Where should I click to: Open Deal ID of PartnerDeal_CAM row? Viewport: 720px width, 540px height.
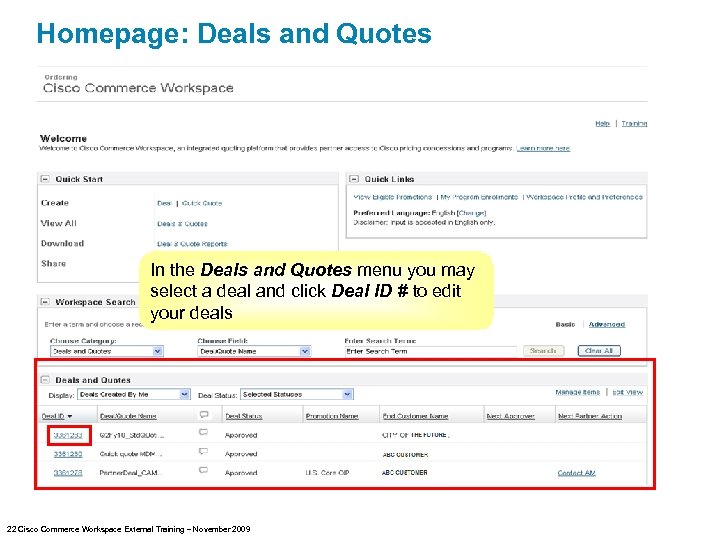tap(68, 473)
